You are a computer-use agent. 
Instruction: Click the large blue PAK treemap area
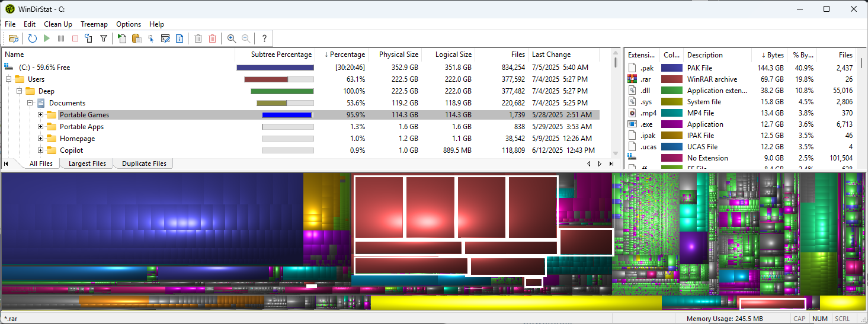pos(152,219)
